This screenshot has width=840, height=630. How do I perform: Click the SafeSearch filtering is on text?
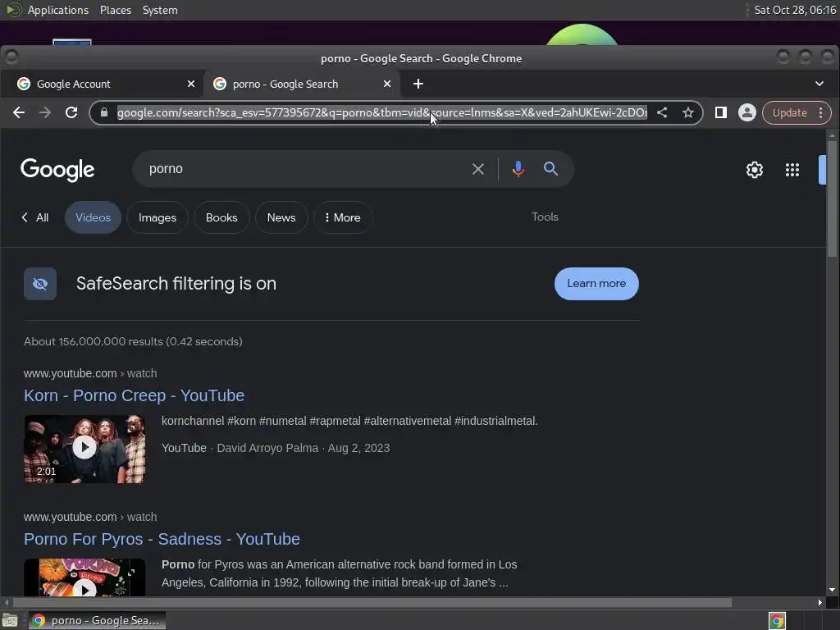point(176,283)
